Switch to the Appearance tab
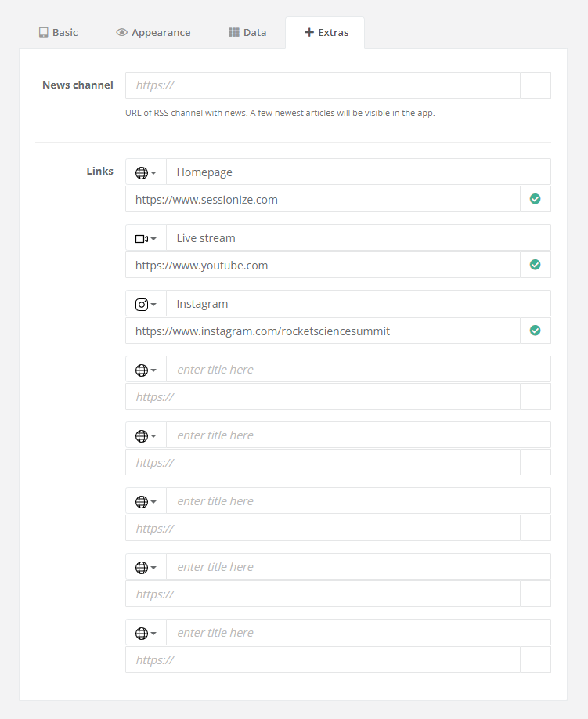 tap(153, 33)
